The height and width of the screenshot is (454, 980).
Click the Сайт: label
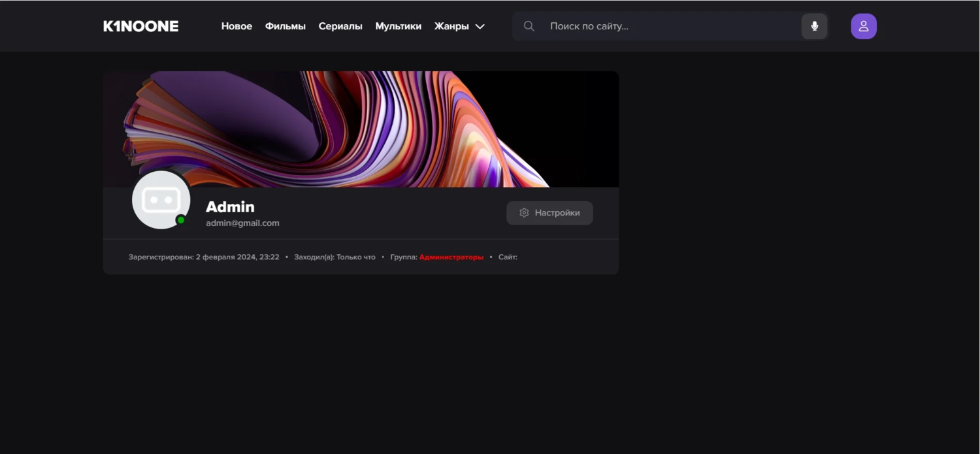pyautogui.click(x=508, y=257)
